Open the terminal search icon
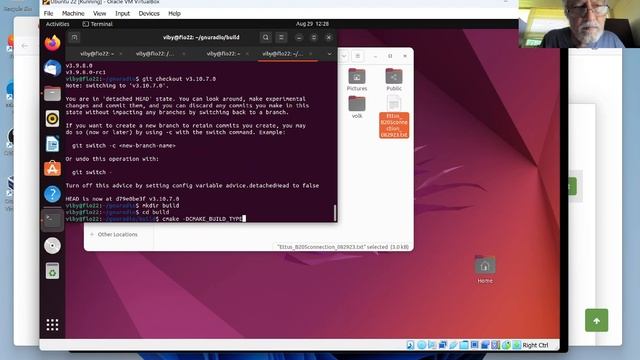 [265, 38]
